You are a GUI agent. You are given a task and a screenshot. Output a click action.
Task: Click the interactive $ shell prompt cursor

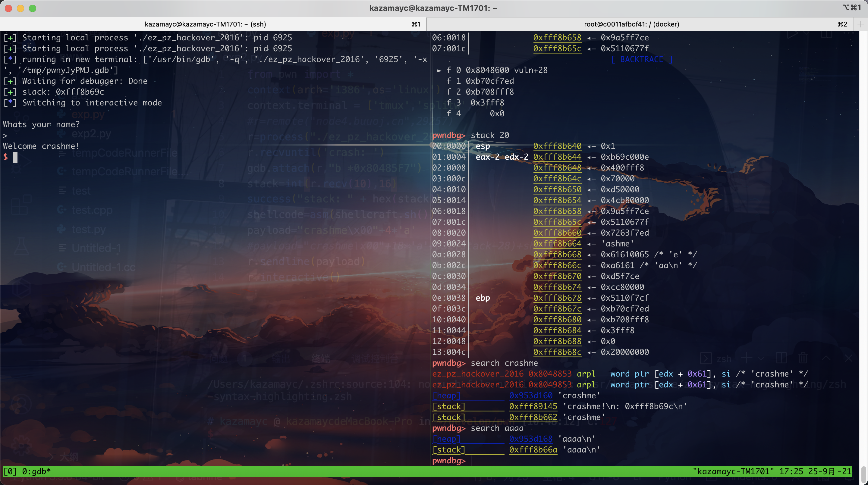(15, 157)
